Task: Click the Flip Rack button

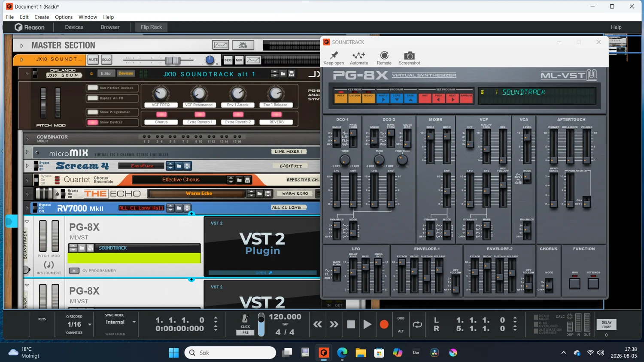Action: 151,27
